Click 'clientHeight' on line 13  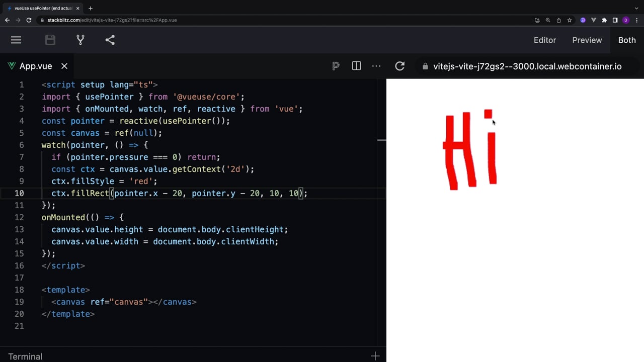(x=255, y=229)
